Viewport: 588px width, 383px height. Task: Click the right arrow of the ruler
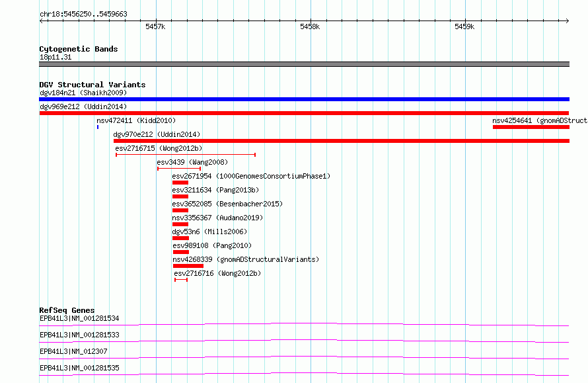[567, 21]
